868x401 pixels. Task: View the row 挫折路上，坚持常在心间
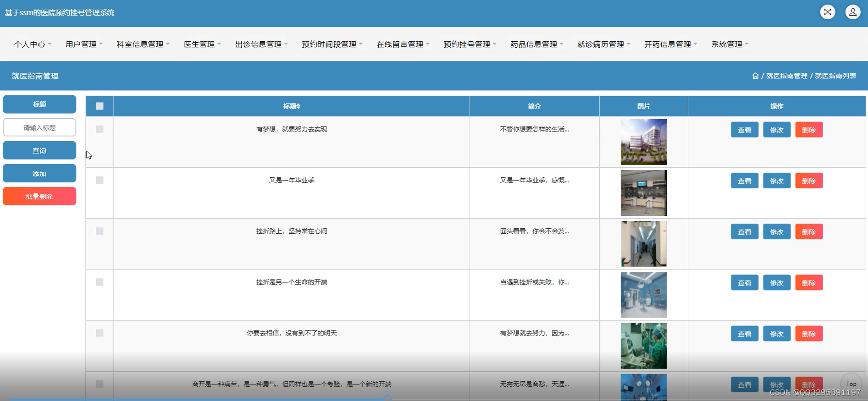tap(744, 231)
